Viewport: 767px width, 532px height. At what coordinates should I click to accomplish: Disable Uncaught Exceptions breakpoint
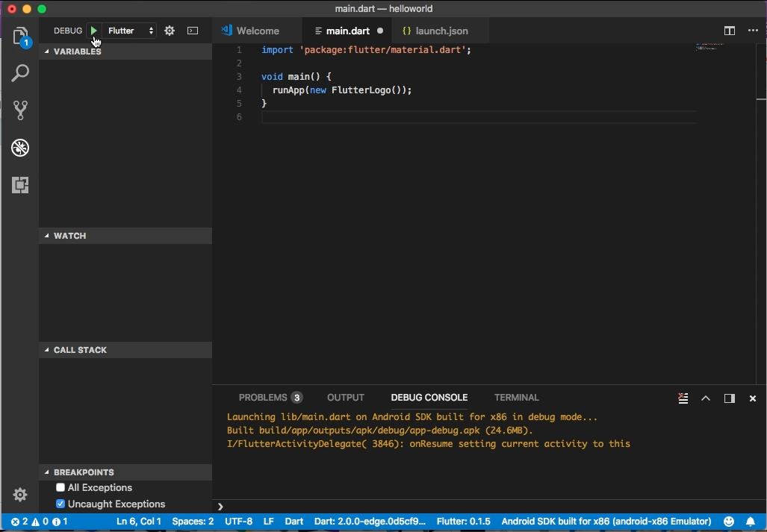pos(60,504)
